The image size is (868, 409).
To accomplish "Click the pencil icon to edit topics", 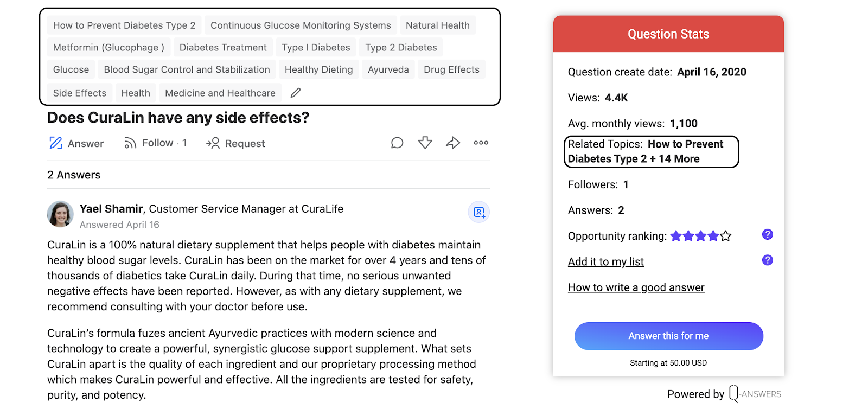I will pos(296,93).
